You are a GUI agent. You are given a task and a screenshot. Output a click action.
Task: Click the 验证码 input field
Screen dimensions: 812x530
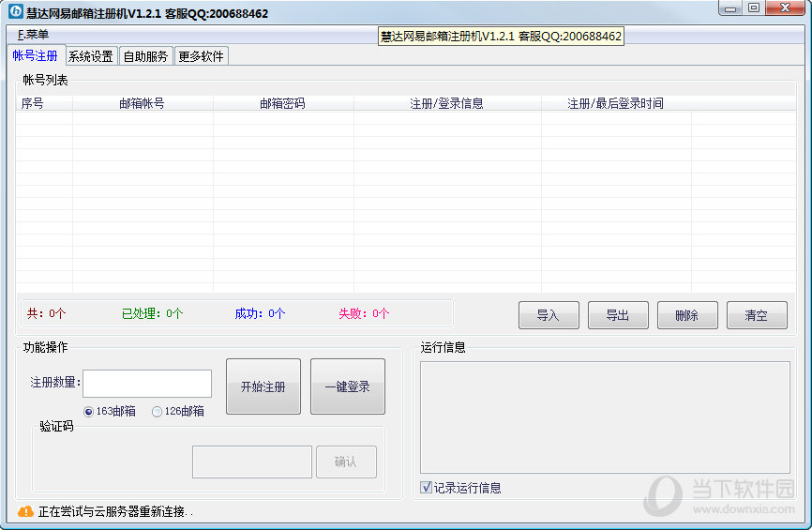click(251, 462)
